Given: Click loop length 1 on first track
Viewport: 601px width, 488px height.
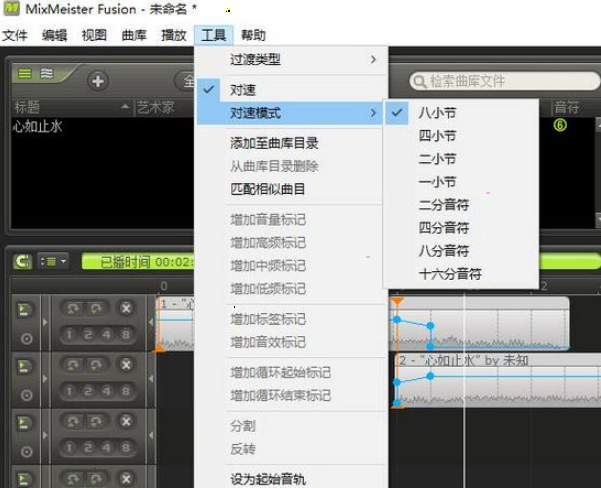Looking at the screenshot, I should tap(69, 335).
